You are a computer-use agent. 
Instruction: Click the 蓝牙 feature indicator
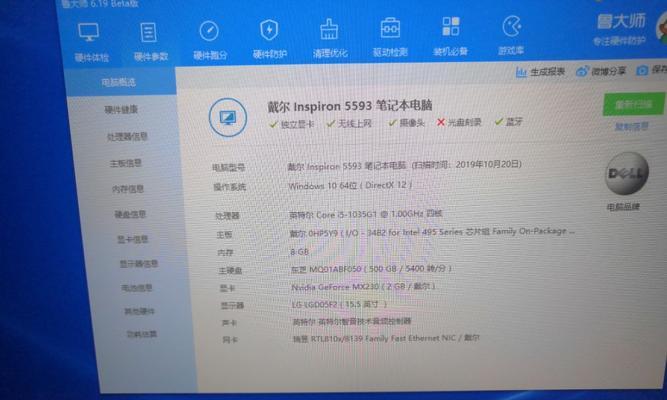pos(508,122)
